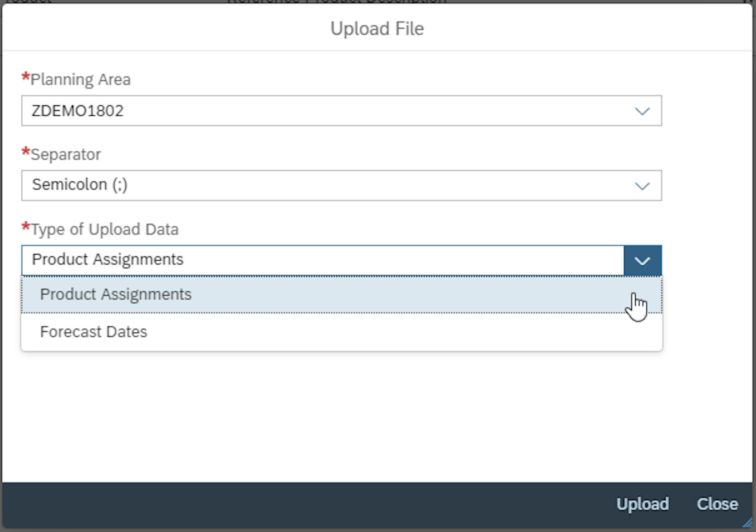The width and height of the screenshot is (756, 532).
Task: Click the highlighted blue dropdown arrow
Action: pos(642,259)
